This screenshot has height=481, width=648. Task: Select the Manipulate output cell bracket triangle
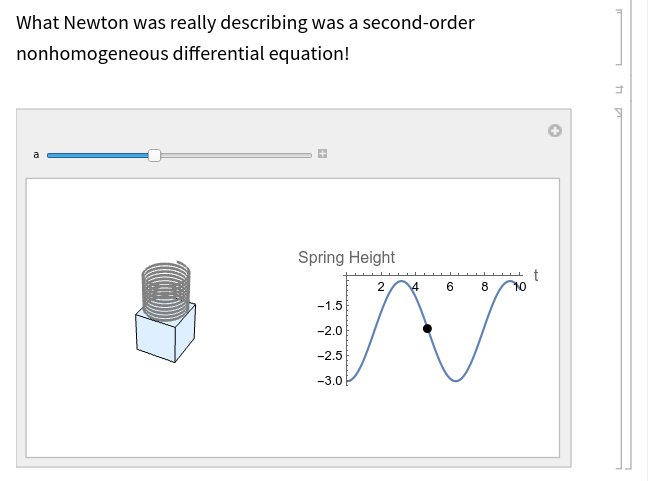tap(618, 112)
